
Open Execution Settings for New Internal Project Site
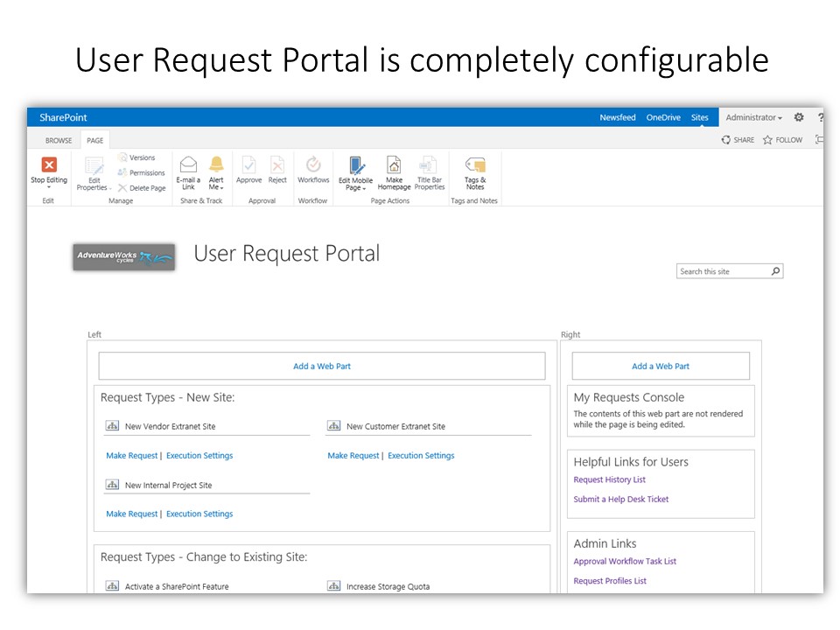(199, 514)
